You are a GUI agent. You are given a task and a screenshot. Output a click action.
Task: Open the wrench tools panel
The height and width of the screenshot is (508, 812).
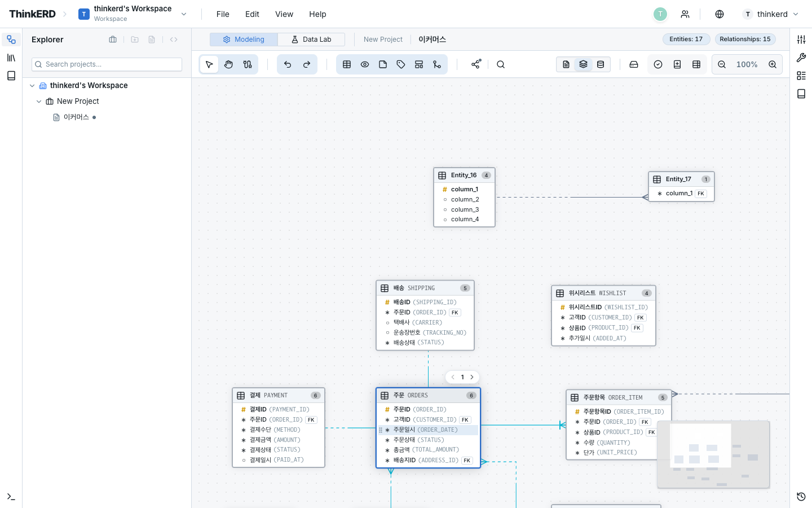coord(801,58)
